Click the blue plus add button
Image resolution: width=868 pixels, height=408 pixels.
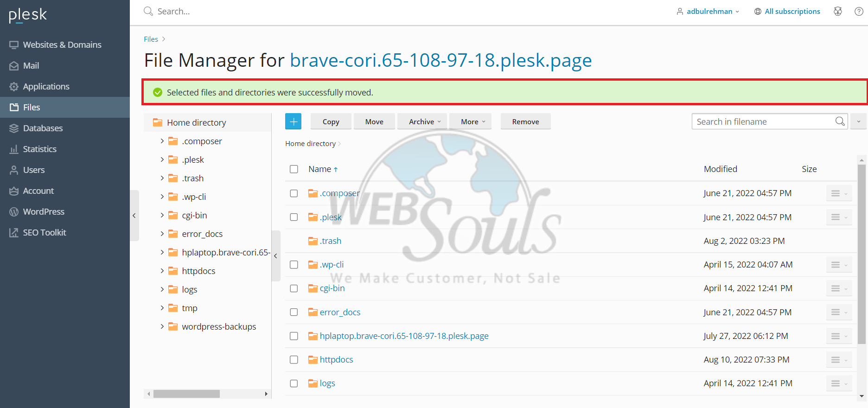point(293,121)
